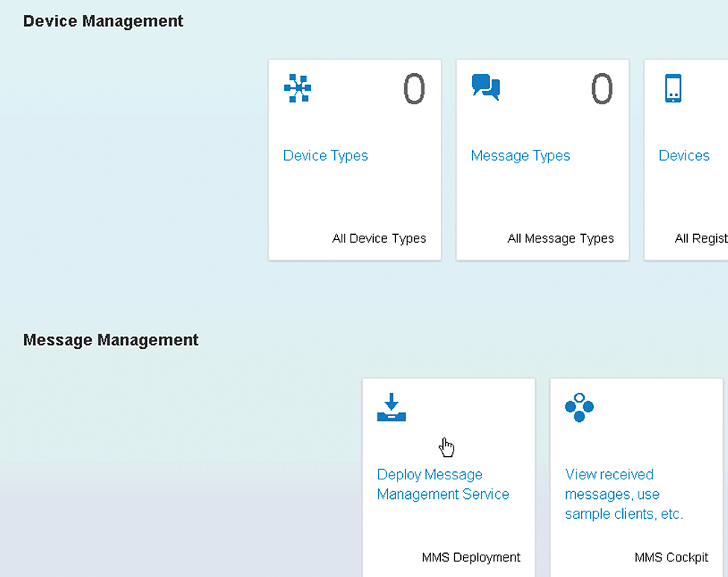Click the Device Types network icon
This screenshot has height=577, width=728.
pyautogui.click(x=298, y=88)
